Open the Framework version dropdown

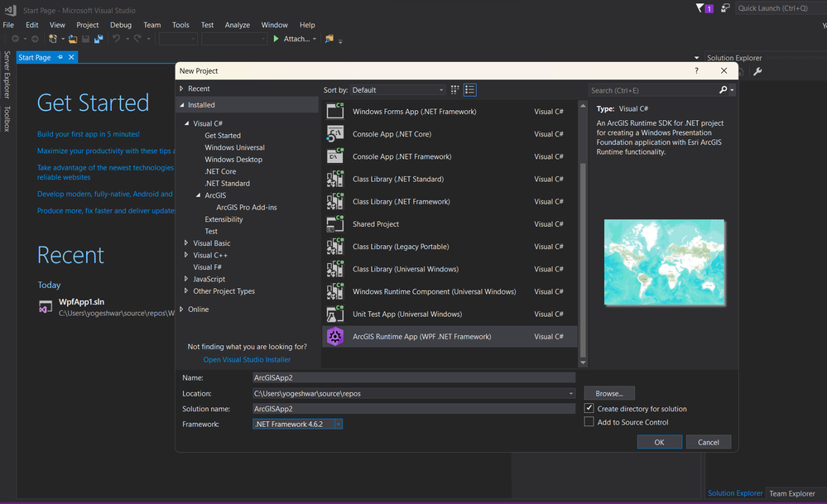[339, 424]
